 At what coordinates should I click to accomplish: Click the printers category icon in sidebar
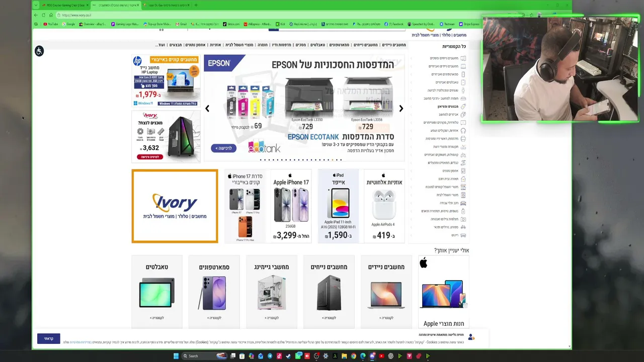click(x=463, y=139)
